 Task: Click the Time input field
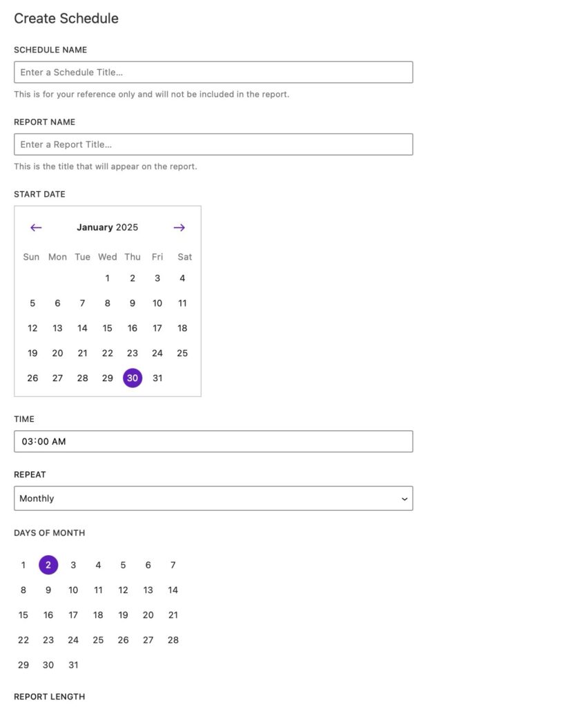213,441
